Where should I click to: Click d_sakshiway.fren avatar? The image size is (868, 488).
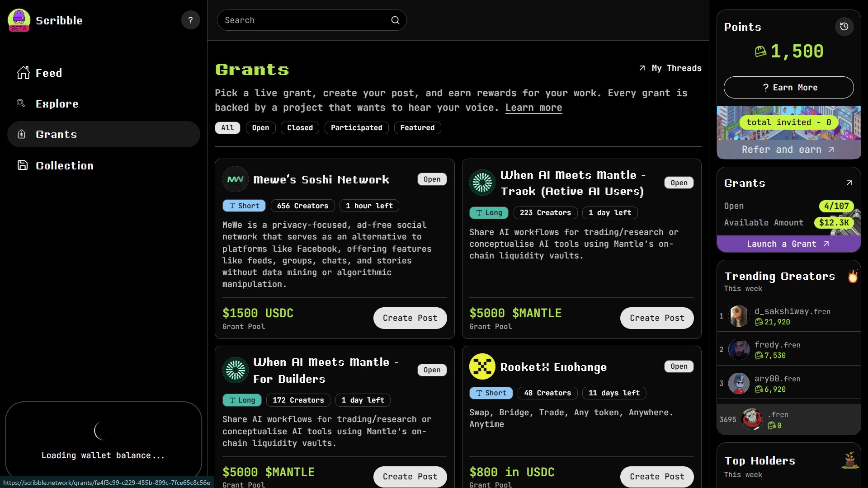(x=739, y=316)
